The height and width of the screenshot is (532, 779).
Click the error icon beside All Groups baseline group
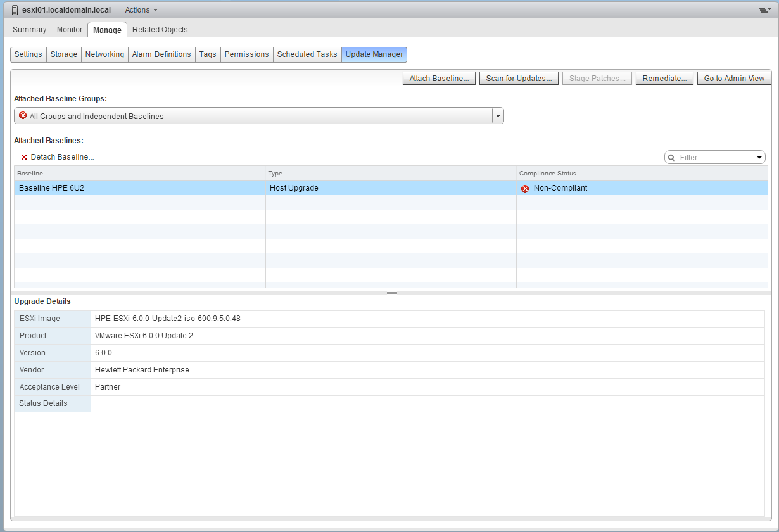coord(22,115)
